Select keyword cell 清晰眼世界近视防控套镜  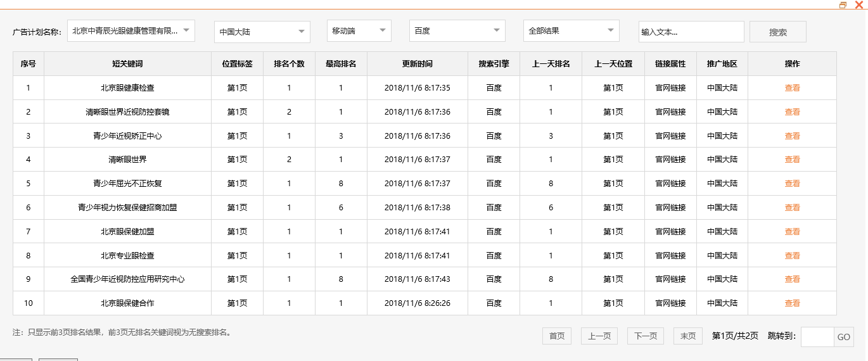tap(127, 112)
